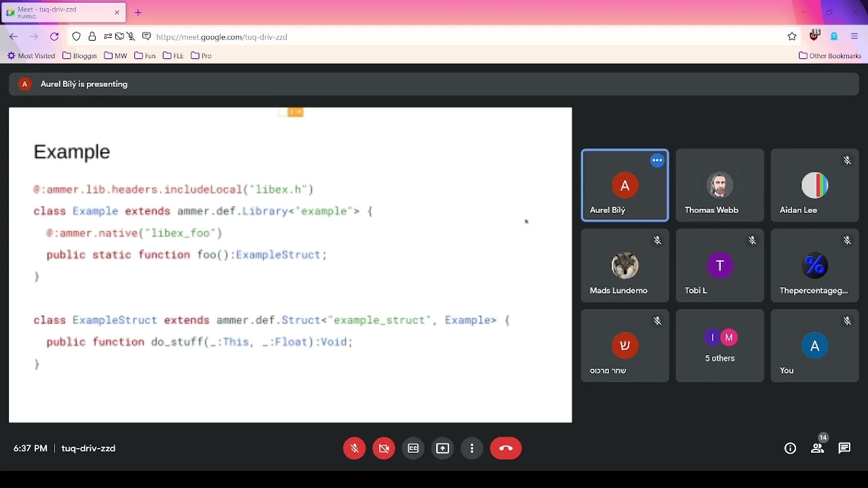Click the muted mic icon on Thepercentageg...
Screen dimensions: 868x488
click(x=848, y=241)
